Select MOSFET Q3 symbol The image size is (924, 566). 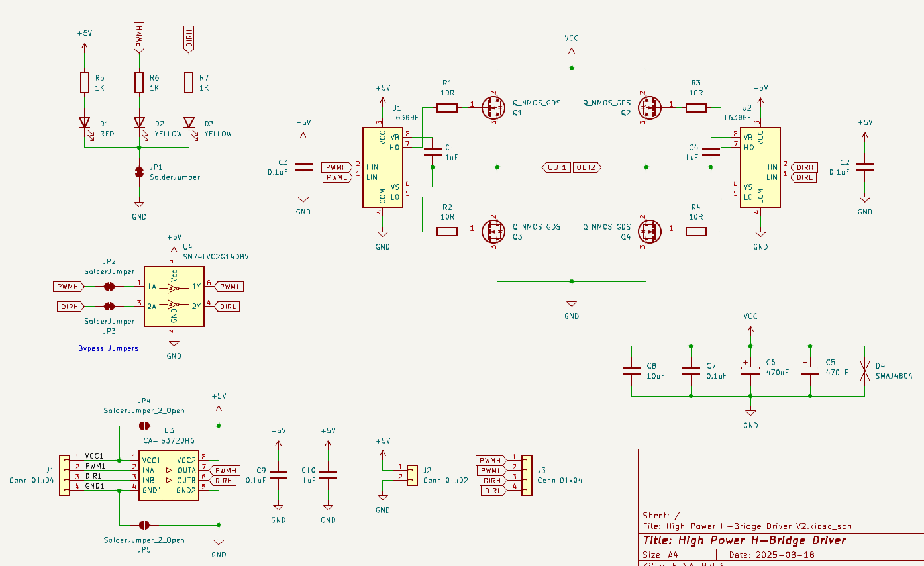coord(493,231)
